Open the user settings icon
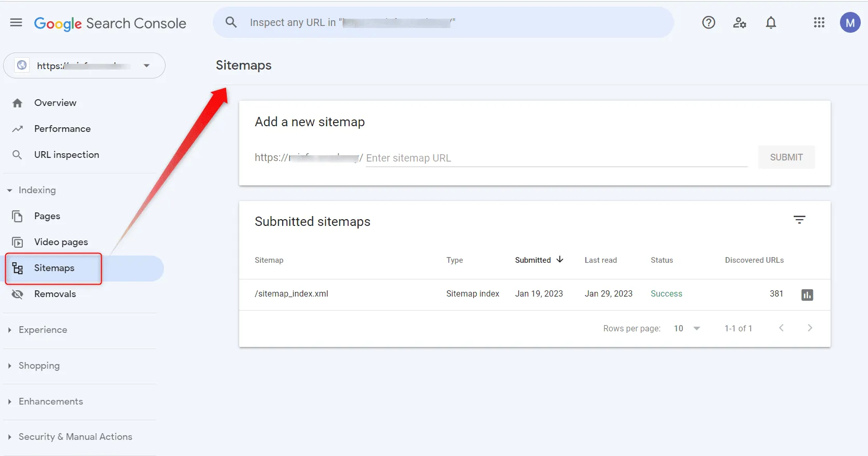Viewport: 868px width, 456px height. pos(739,22)
